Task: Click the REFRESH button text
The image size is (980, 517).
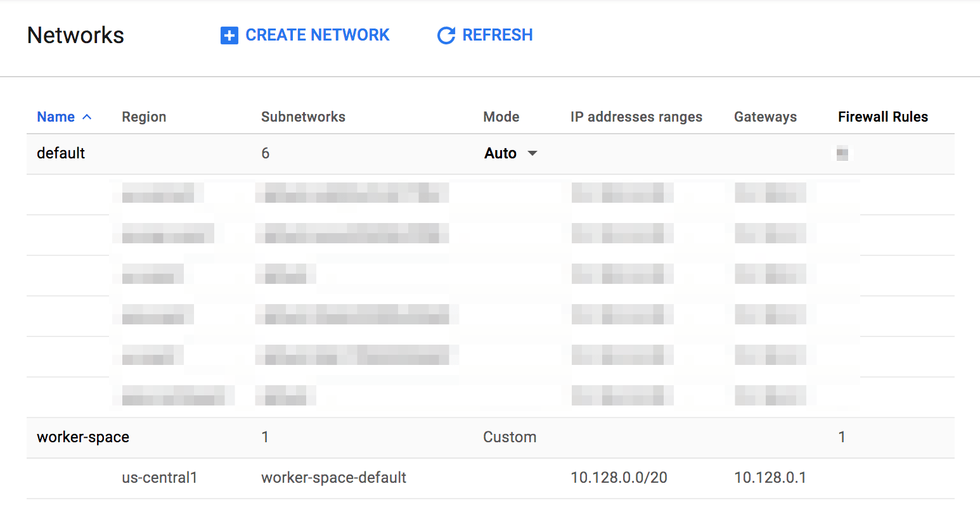Action: click(498, 35)
